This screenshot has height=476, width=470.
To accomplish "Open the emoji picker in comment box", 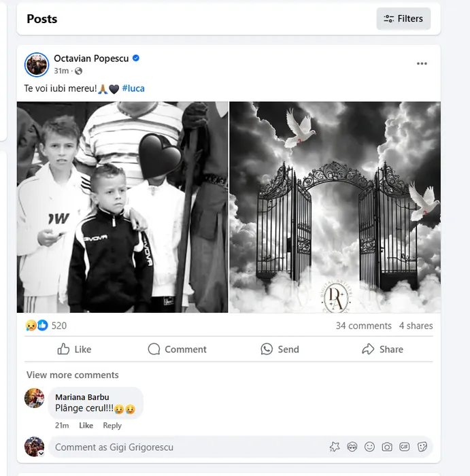I will [369, 447].
